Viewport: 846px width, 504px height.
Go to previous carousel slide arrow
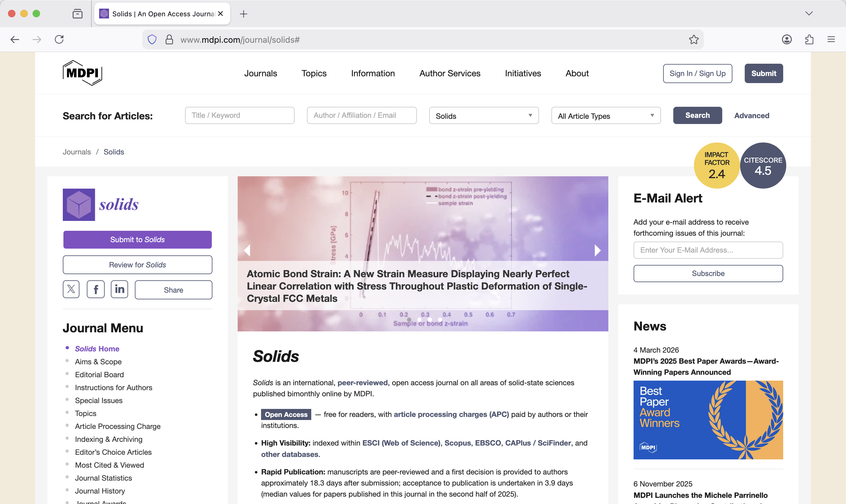pos(247,251)
